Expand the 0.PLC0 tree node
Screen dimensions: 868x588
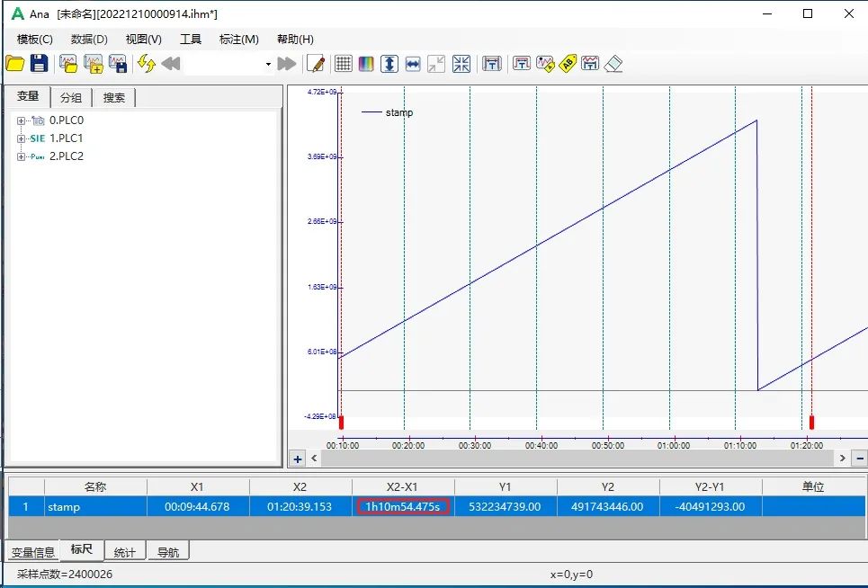[21, 120]
